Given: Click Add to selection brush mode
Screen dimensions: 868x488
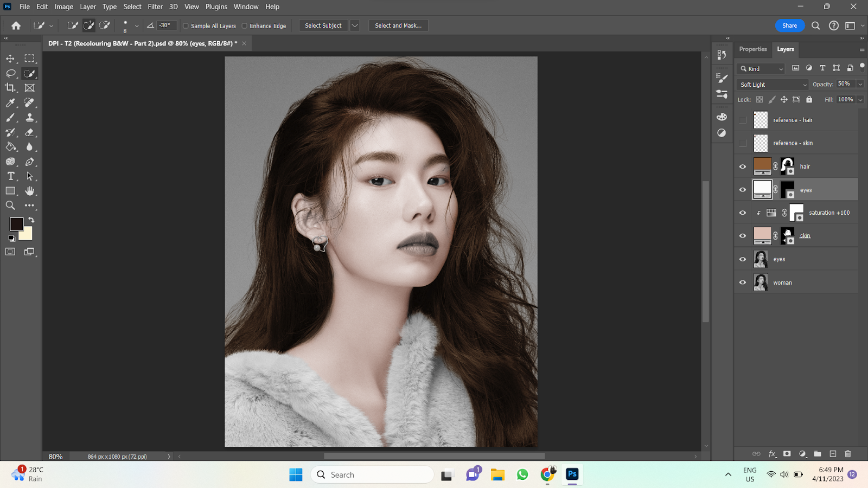Looking at the screenshot, I should (x=89, y=25).
